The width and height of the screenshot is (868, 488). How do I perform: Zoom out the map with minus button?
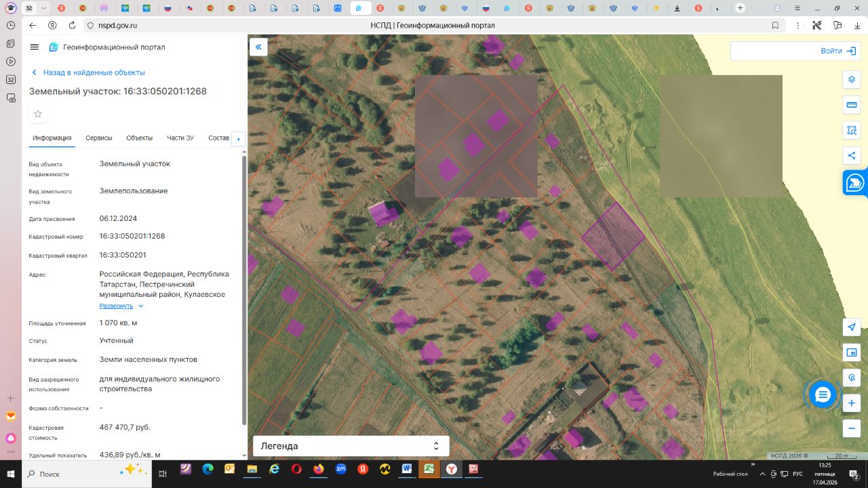pyautogui.click(x=852, y=428)
